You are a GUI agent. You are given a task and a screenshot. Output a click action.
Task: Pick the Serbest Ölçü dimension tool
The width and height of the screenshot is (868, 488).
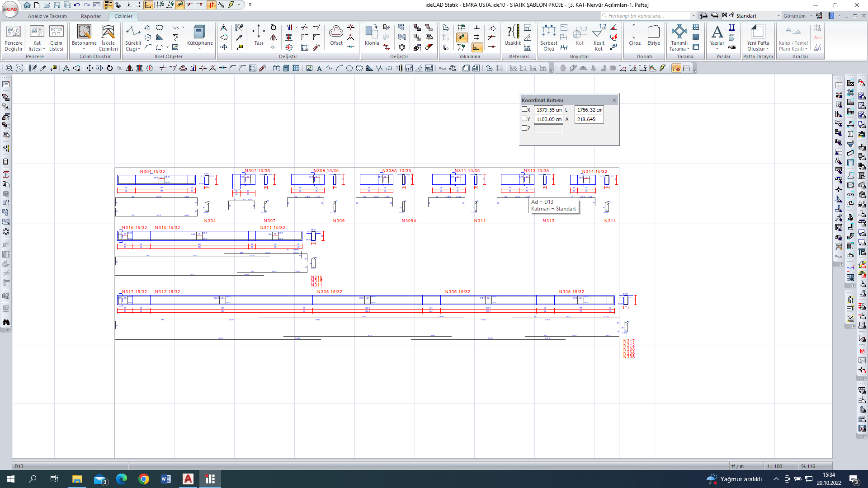[548, 37]
